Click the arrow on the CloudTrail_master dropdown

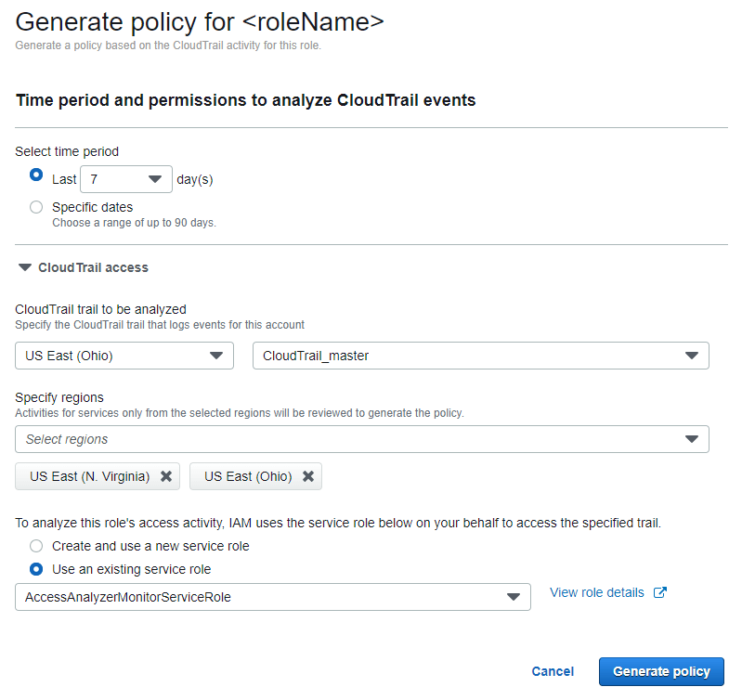[692, 355]
